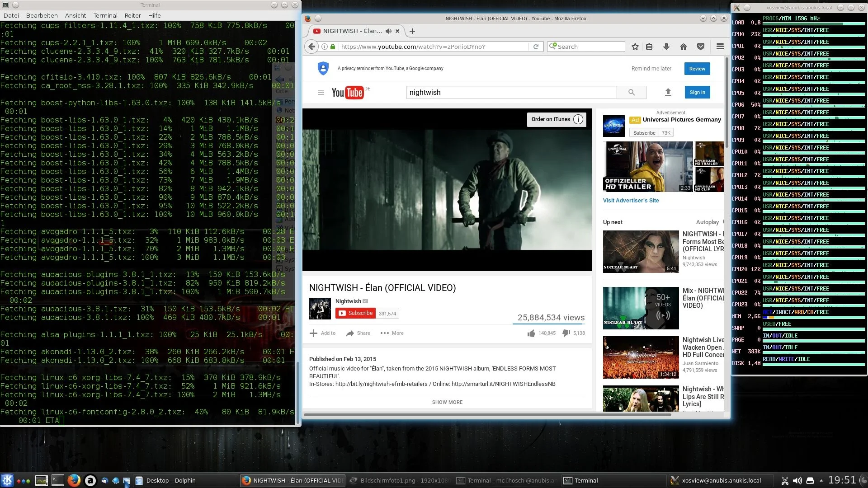Open the Firefox hamburger menu
The image size is (868, 488).
click(720, 47)
